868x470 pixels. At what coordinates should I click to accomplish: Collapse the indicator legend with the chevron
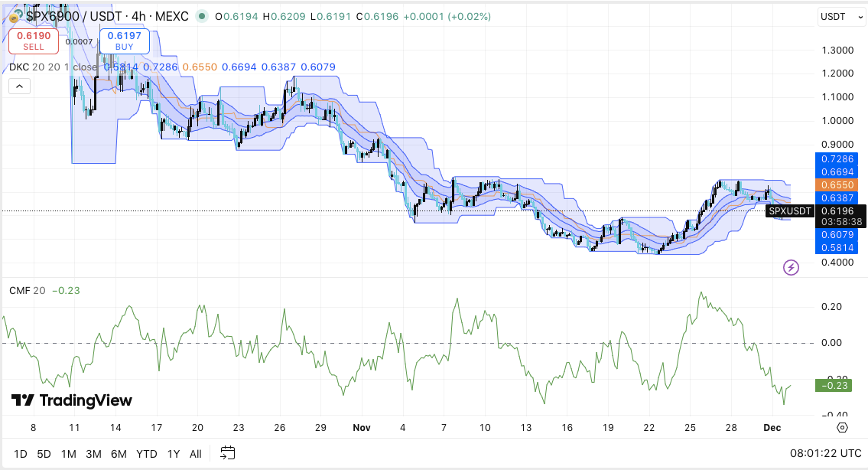pyautogui.click(x=18, y=86)
